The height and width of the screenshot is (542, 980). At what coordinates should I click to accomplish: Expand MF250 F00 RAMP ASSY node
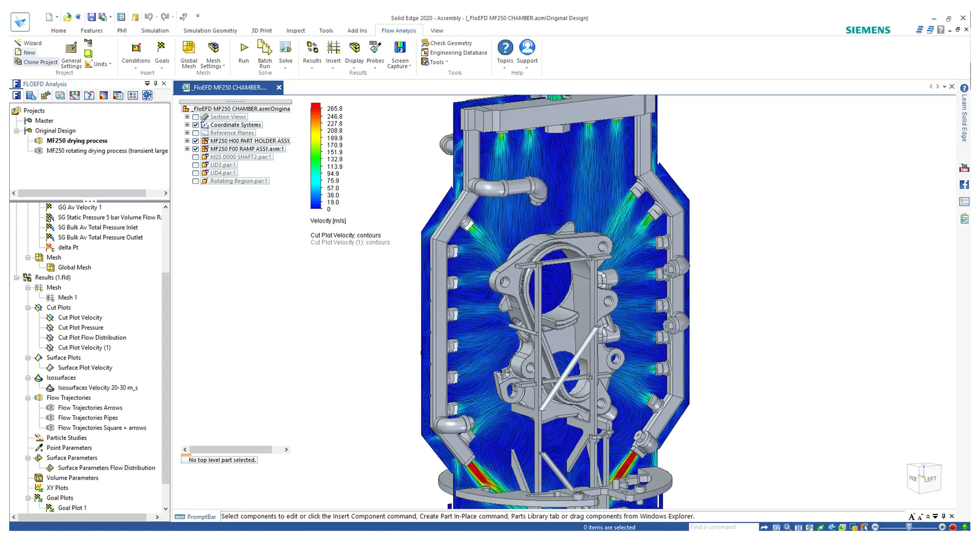187,149
